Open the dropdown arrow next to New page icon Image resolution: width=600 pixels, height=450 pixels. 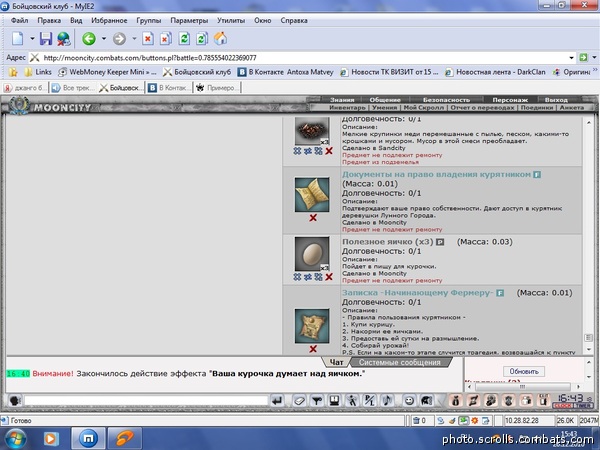coord(32,39)
